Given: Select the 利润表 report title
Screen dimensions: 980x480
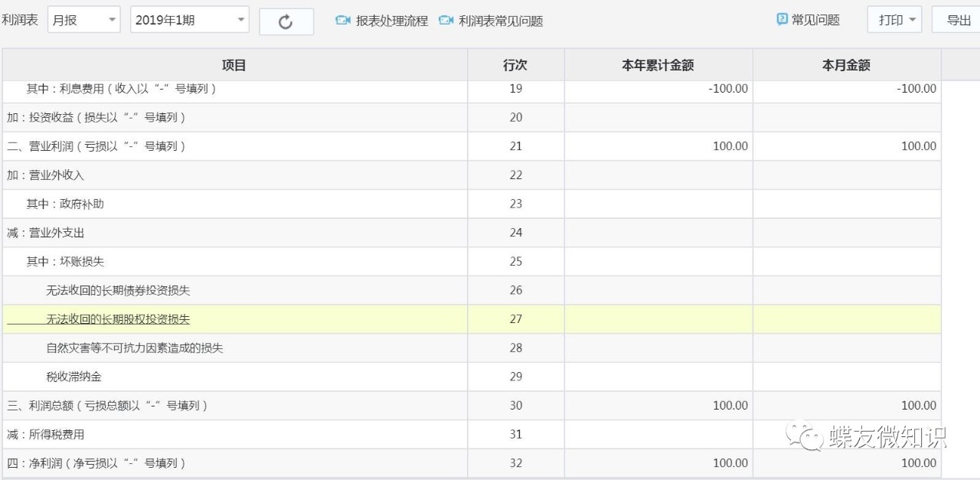Looking at the screenshot, I should [18, 20].
